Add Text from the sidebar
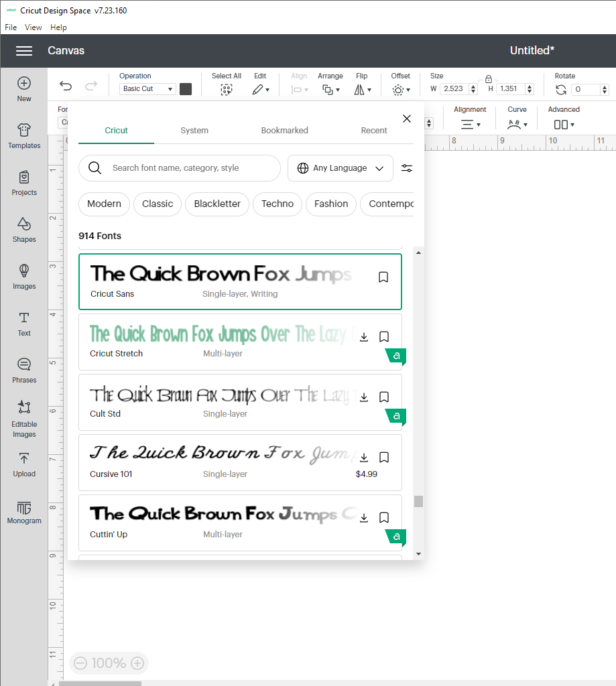Image resolution: width=616 pixels, height=686 pixels. point(24,324)
